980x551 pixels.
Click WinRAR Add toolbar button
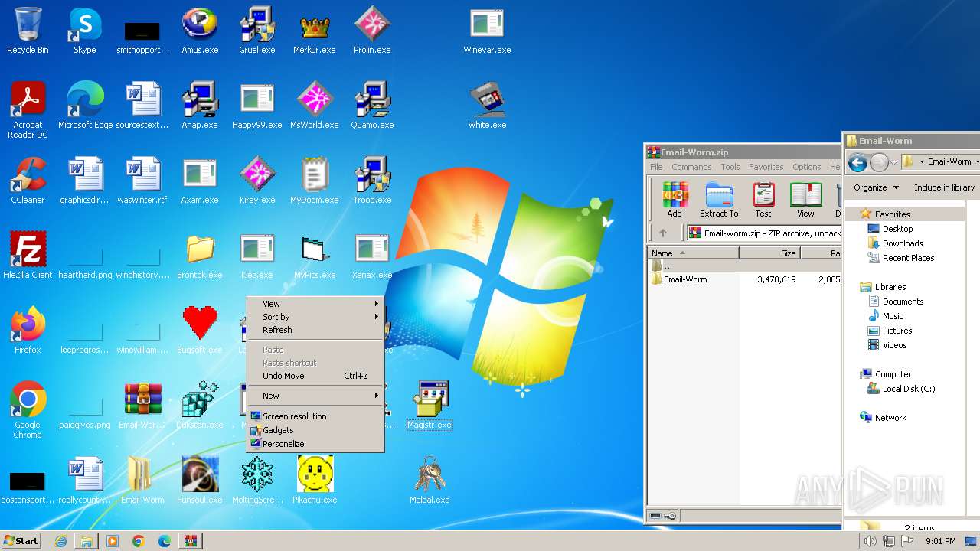pos(675,201)
